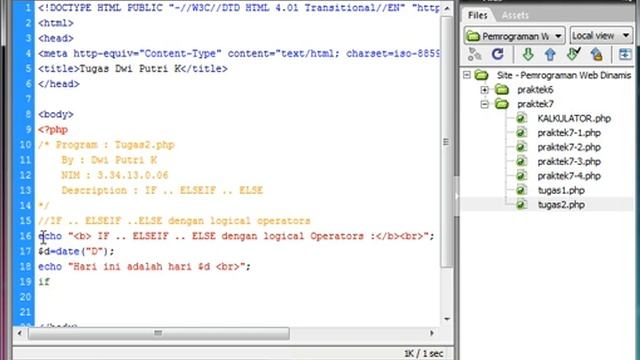Click the <body> tag on line 8
Screen dimensions: 640x360
[x=56, y=114]
